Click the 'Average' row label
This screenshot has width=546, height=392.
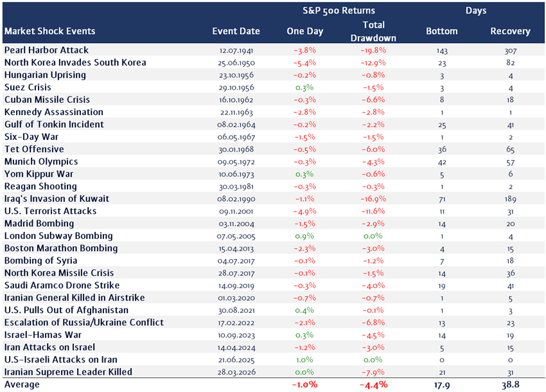22,384
